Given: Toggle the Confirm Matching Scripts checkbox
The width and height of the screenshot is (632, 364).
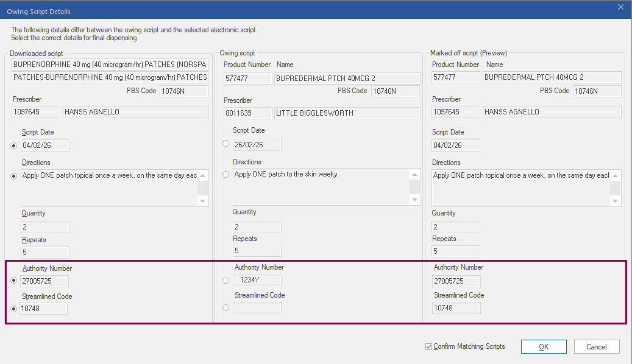Looking at the screenshot, I should (x=429, y=347).
